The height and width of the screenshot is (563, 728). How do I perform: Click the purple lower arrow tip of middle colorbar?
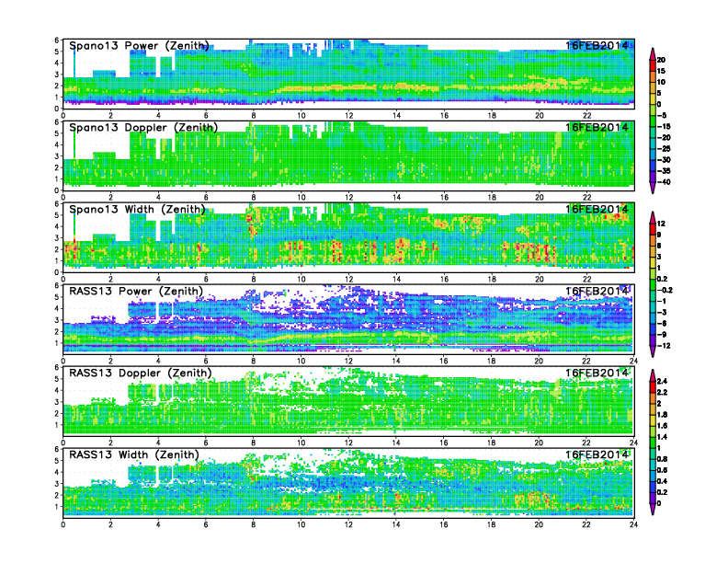point(653,351)
